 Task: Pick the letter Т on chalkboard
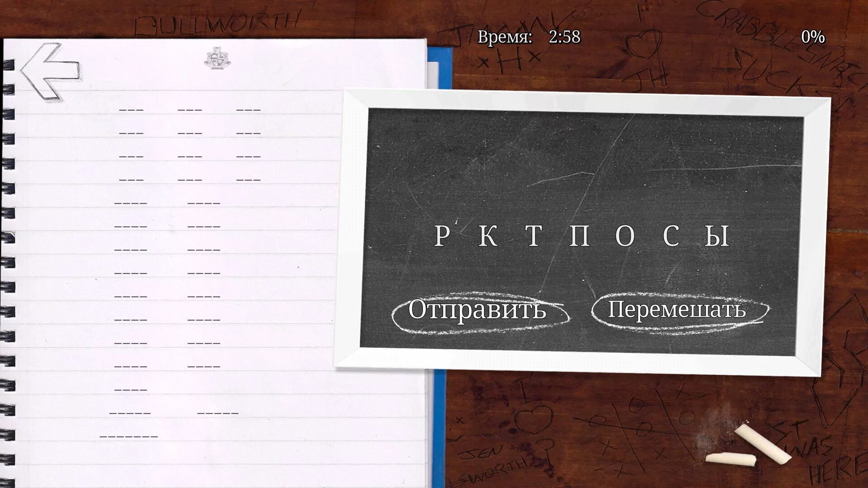533,236
